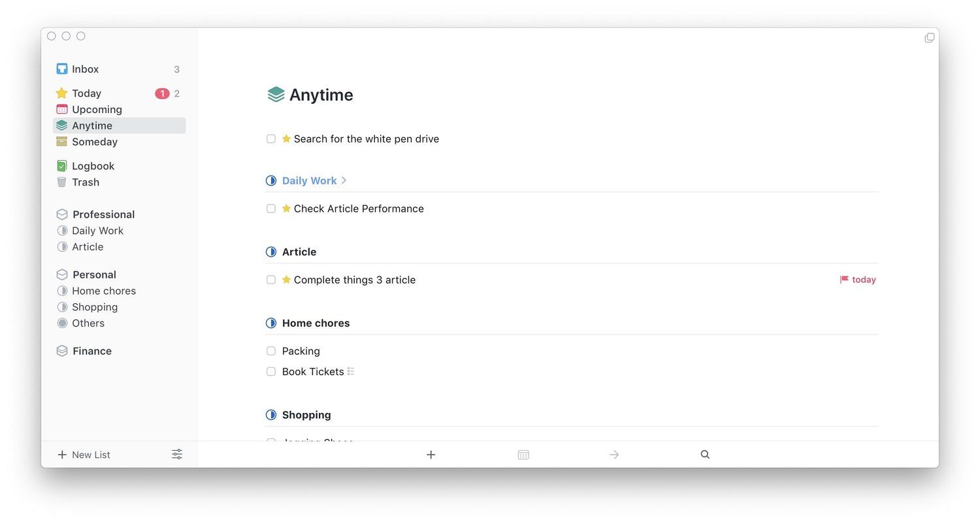
Task: Open the Logbook list
Action: click(x=93, y=167)
